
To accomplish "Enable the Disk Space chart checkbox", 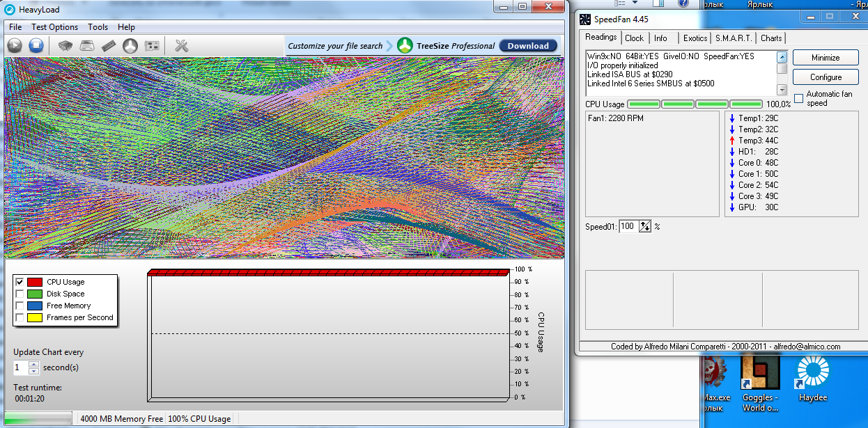I will pyautogui.click(x=20, y=294).
